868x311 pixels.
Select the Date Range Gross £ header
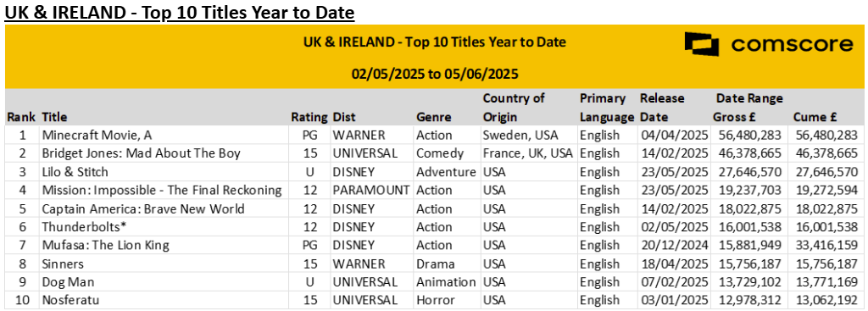(748, 108)
